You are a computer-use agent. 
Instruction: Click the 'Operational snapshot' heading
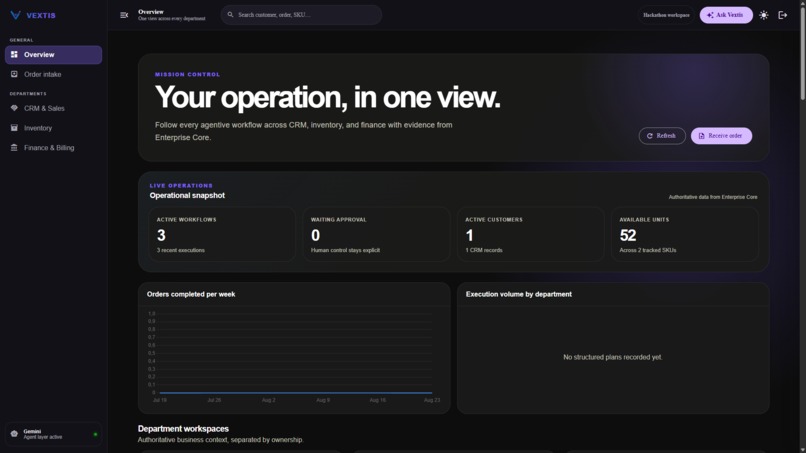pyautogui.click(x=187, y=195)
